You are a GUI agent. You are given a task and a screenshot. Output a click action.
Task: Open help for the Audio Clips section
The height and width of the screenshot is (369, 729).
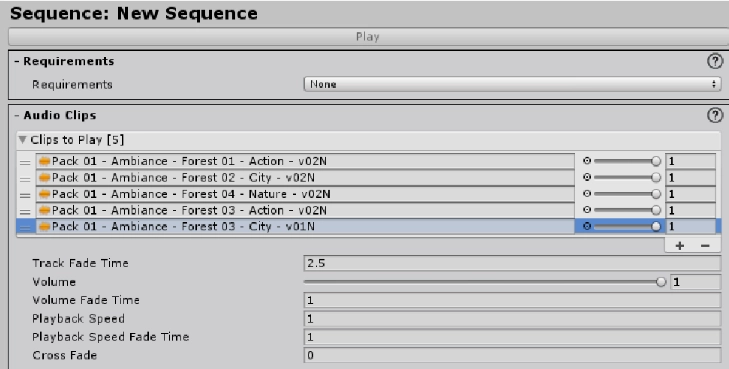pyautogui.click(x=715, y=115)
